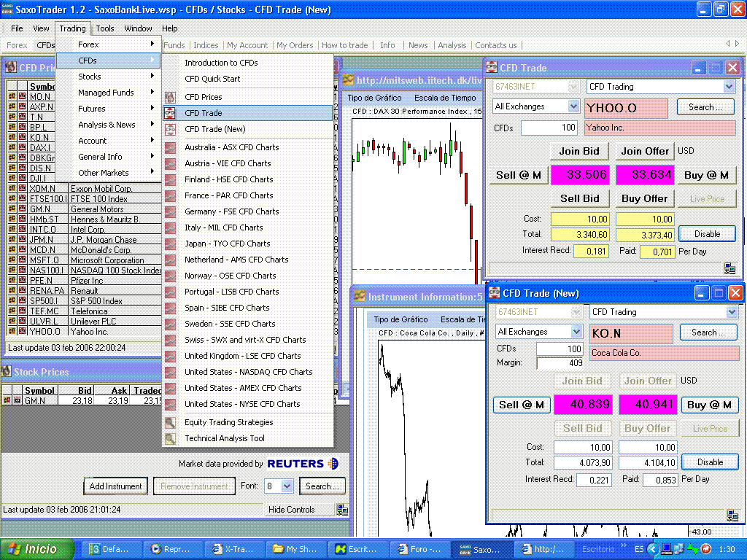Select the Microsoft Corporation row
747x560 pixels.
tap(85, 260)
